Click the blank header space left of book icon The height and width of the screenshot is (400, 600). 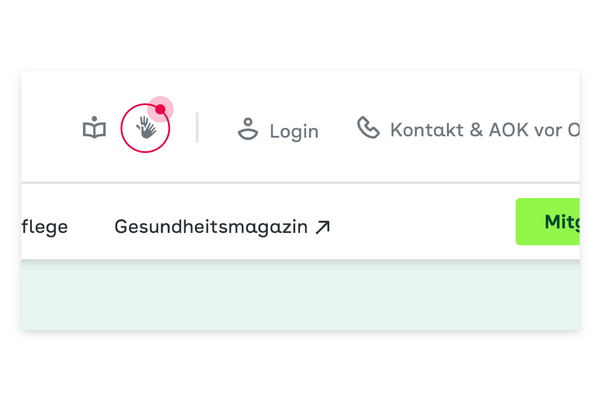coord(50,127)
